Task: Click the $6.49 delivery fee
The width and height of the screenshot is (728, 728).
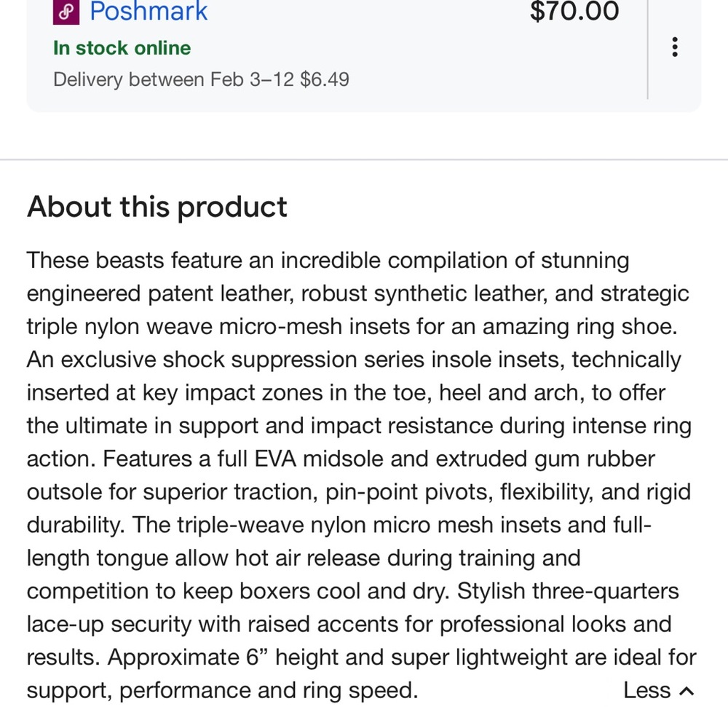Action: click(x=325, y=79)
